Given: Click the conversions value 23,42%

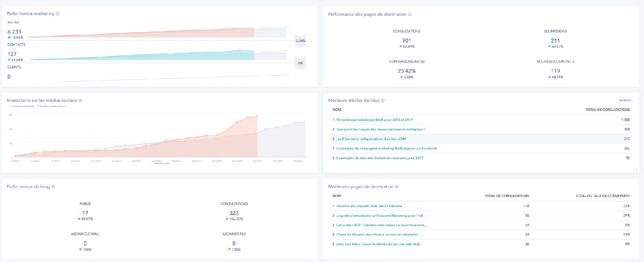Looking at the screenshot, I should pyautogui.click(x=407, y=71).
